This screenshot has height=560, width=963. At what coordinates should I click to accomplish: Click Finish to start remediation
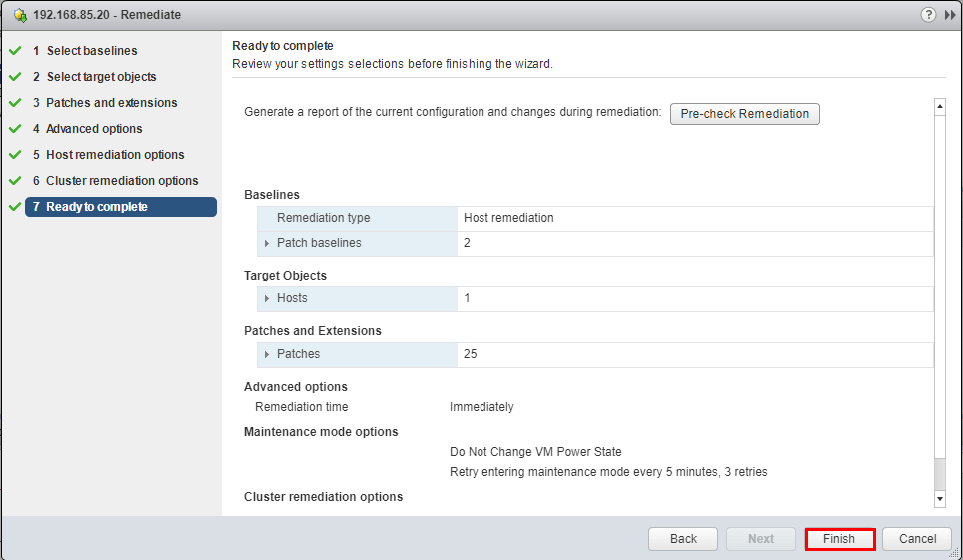pos(839,539)
